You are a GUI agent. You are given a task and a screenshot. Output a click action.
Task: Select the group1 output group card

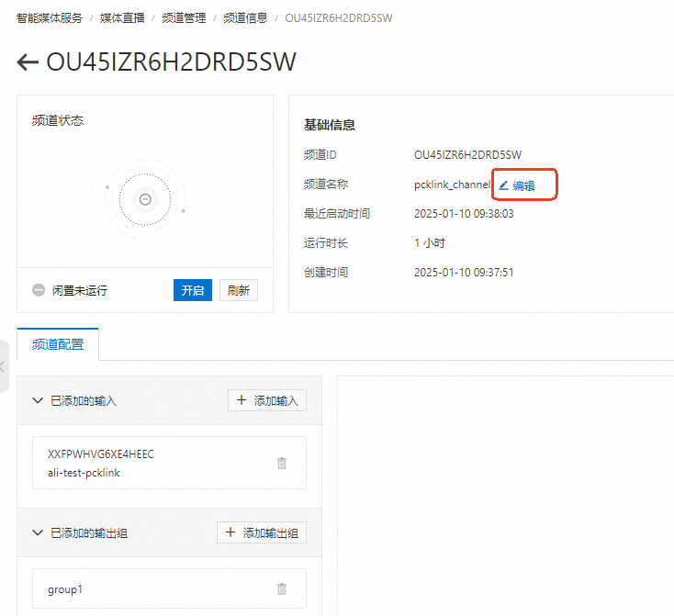tap(169, 588)
